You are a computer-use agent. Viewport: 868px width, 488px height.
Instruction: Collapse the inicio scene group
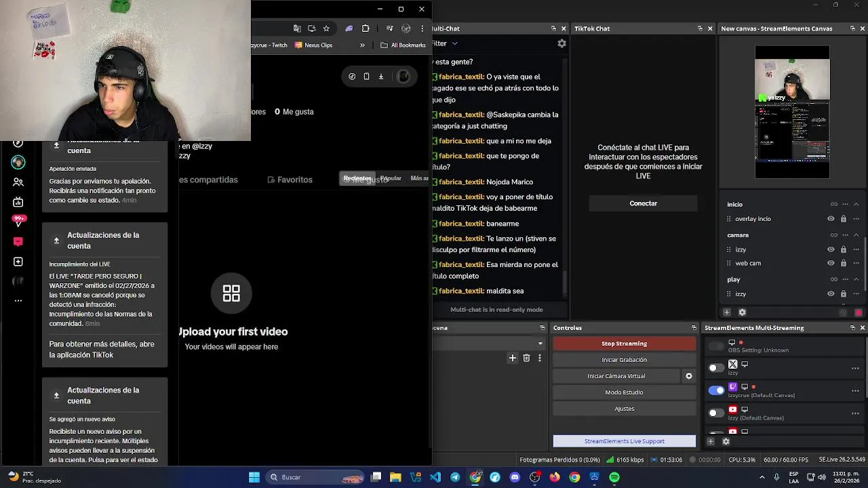[856, 204]
